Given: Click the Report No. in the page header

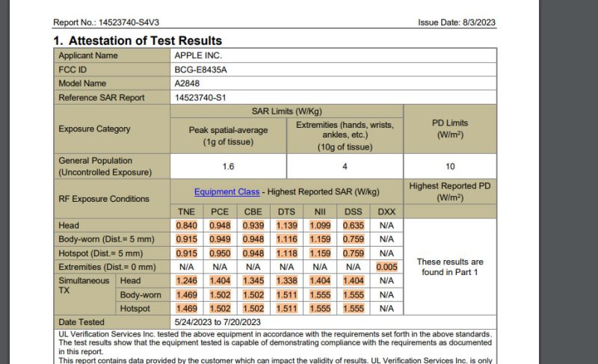Looking at the screenshot, I should [106, 22].
